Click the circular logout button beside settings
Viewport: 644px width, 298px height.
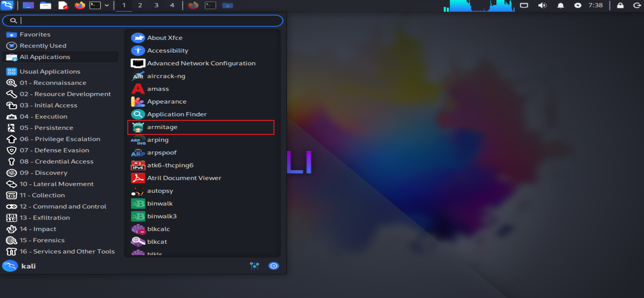click(274, 266)
